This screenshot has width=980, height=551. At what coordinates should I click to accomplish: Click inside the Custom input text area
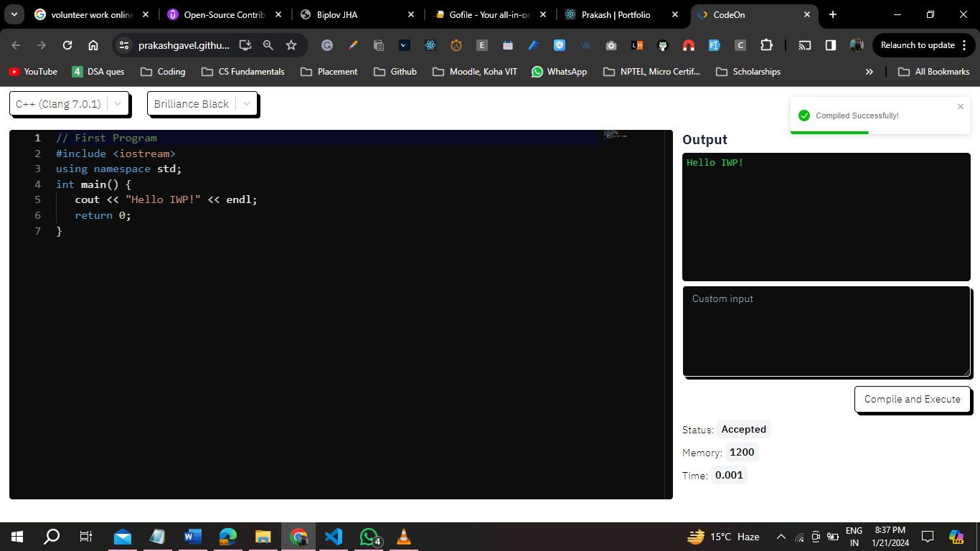[x=826, y=331]
